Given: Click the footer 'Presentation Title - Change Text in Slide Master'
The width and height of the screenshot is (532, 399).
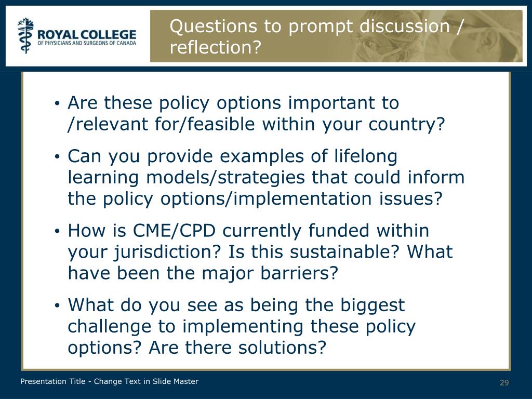Looking at the screenshot, I should coord(109,381).
